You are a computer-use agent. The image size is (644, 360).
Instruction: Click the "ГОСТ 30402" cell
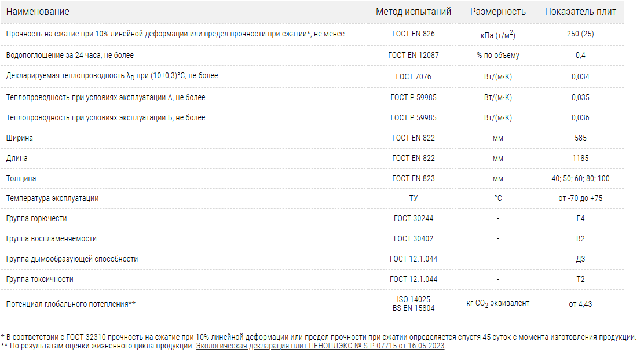pyautogui.click(x=414, y=238)
